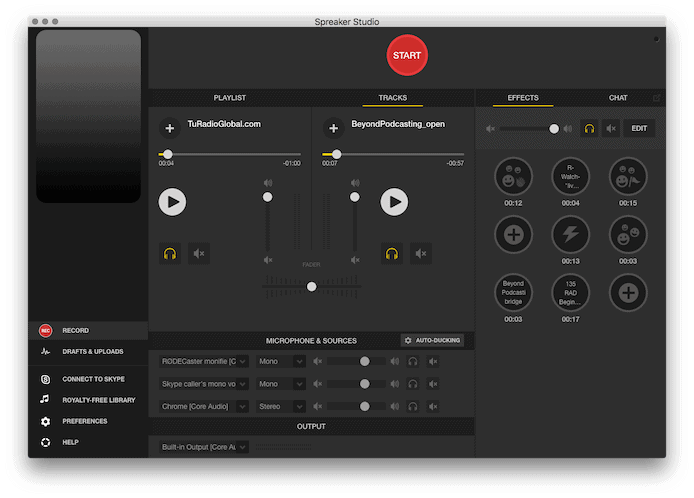Click the episode artwork placeholder
This screenshot has height=498, width=694.
(x=89, y=116)
